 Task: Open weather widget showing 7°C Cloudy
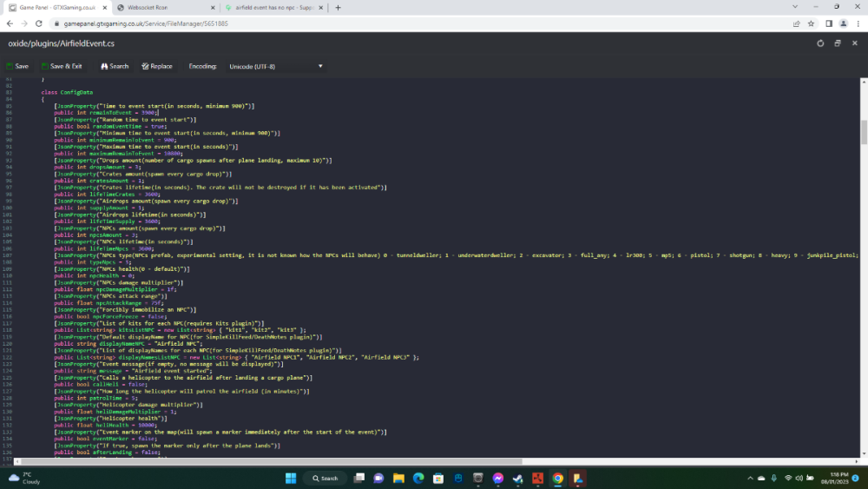[x=25, y=478]
